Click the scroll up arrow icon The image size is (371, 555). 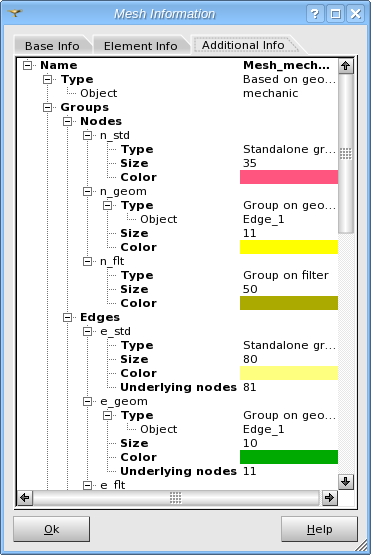coord(346,66)
